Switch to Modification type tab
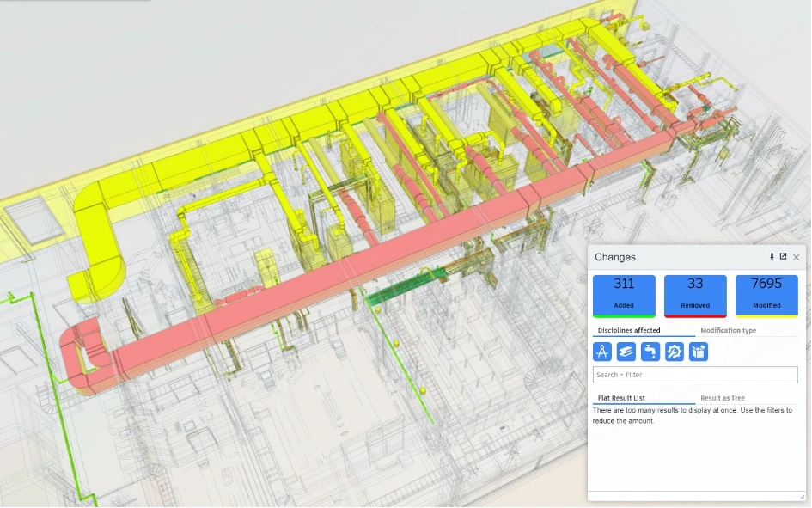The width and height of the screenshot is (812, 508). [x=728, y=330]
